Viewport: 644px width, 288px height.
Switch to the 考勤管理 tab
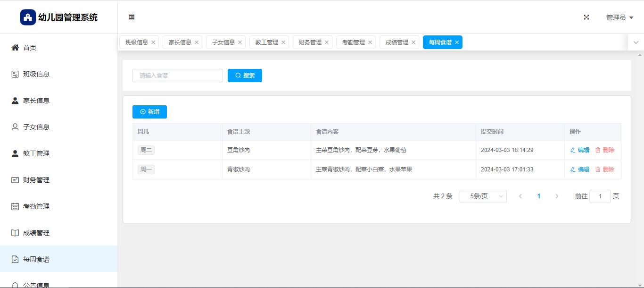coord(353,42)
